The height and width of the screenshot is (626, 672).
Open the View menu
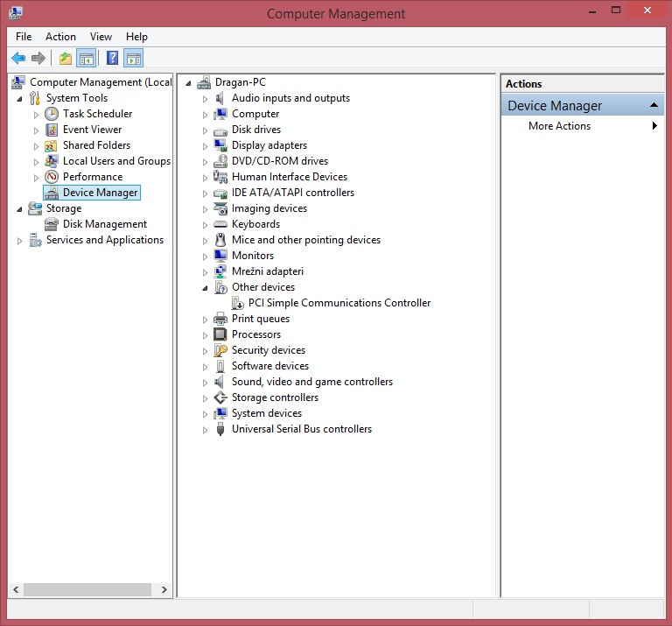pos(101,37)
